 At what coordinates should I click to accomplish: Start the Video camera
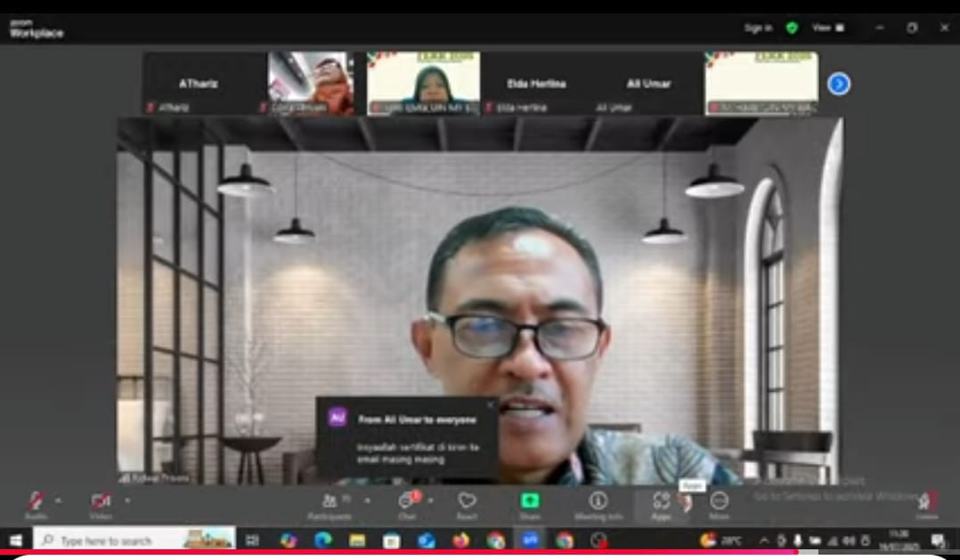(100, 502)
